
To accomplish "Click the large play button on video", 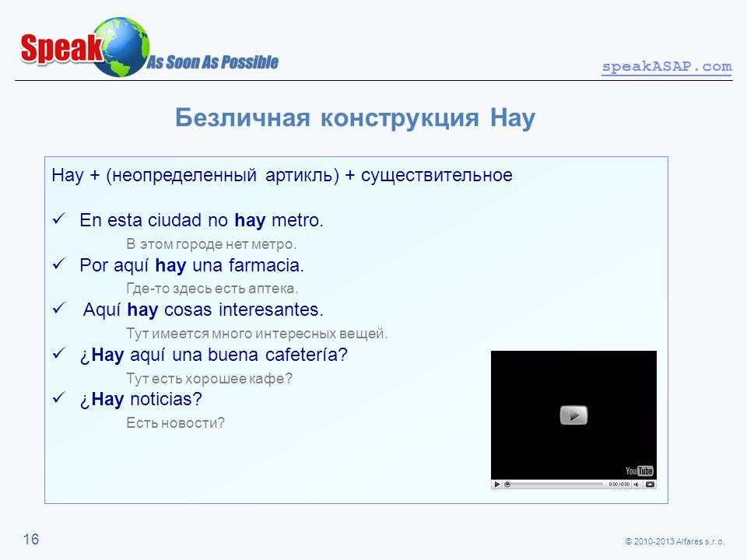I will tap(573, 415).
